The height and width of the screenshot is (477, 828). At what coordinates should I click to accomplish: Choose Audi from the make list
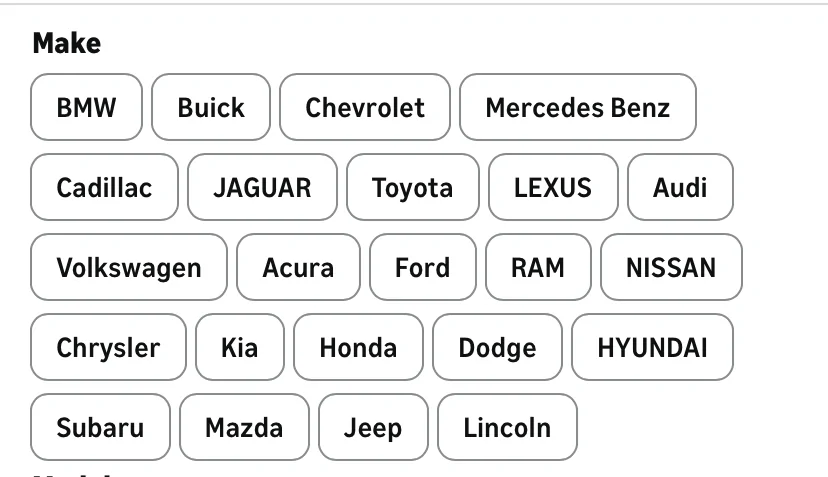coord(680,188)
